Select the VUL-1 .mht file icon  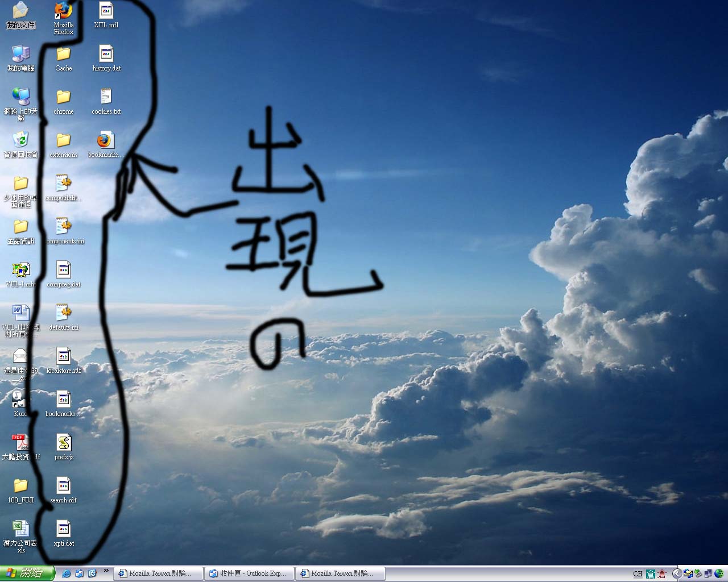pyautogui.click(x=20, y=275)
